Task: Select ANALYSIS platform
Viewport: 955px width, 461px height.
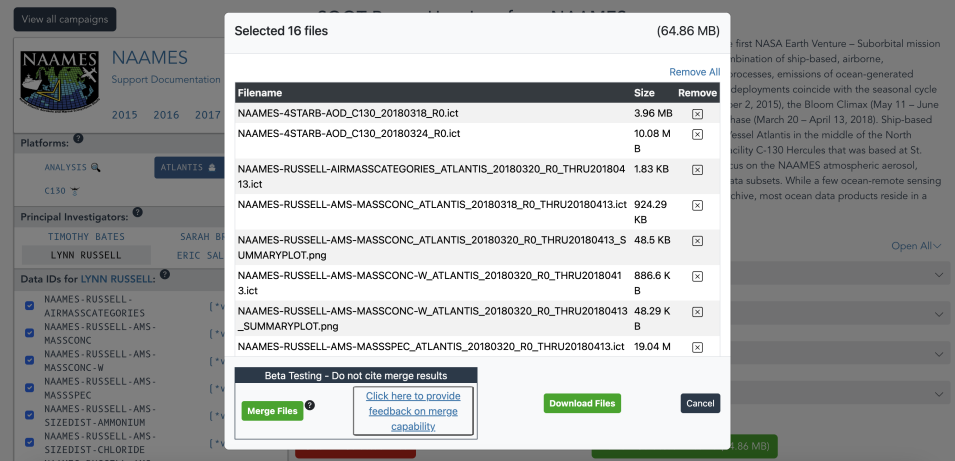Action: 72,167
